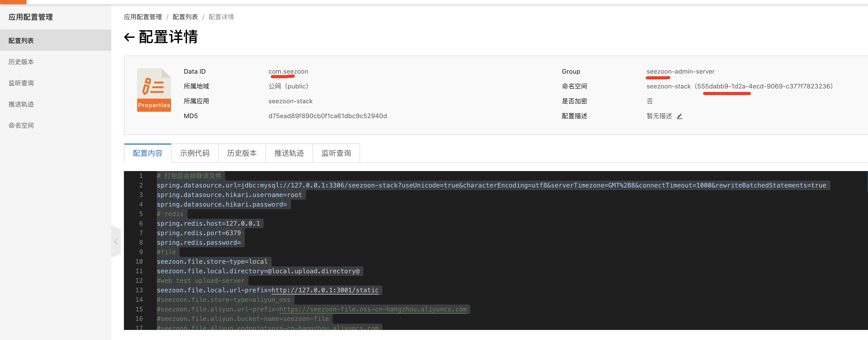Switch to the 示例代码 tab
The image size is (868, 340).
point(195,153)
